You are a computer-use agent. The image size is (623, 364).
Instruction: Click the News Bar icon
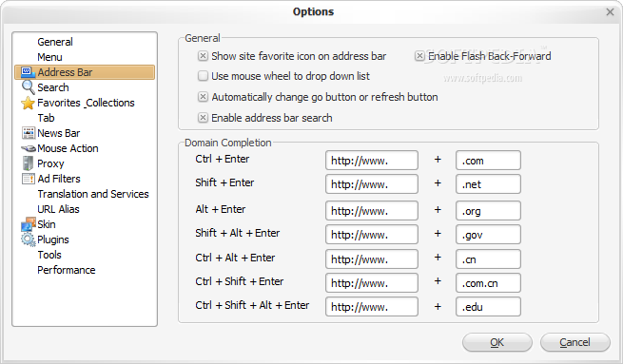click(x=29, y=133)
